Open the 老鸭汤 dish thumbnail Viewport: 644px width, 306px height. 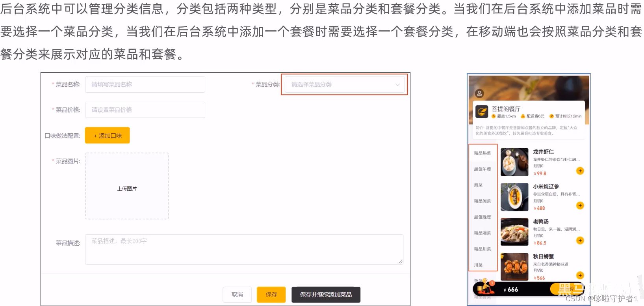514,232
